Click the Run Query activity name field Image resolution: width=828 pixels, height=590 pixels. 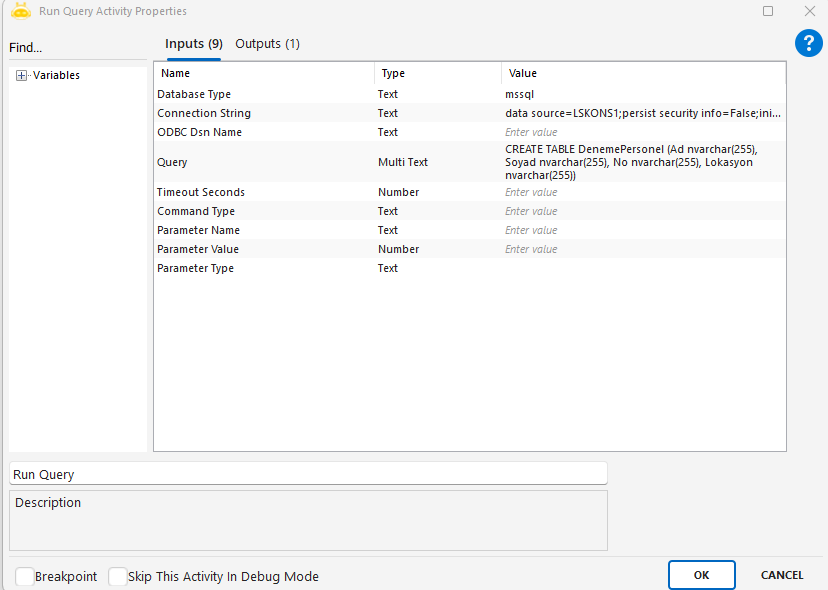[x=308, y=474]
